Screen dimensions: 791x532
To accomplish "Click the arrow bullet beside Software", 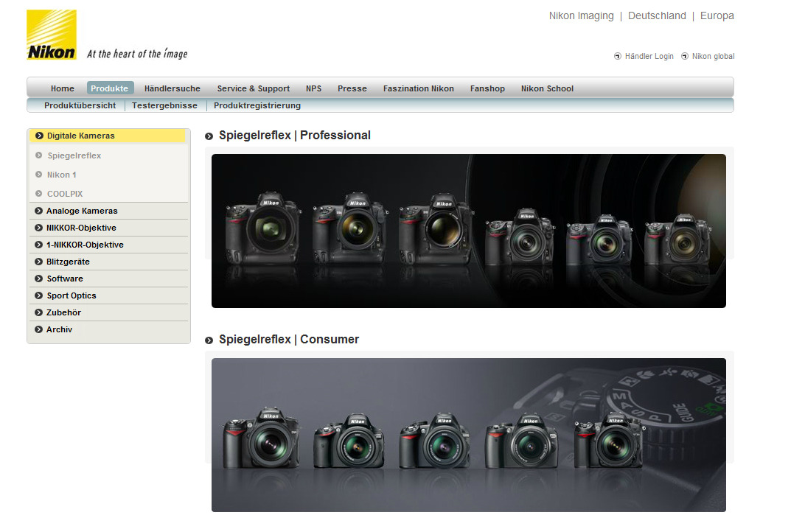I will point(38,279).
